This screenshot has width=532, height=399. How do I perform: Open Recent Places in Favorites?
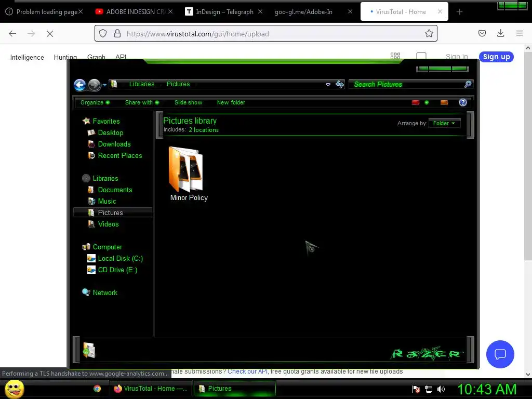120,156
